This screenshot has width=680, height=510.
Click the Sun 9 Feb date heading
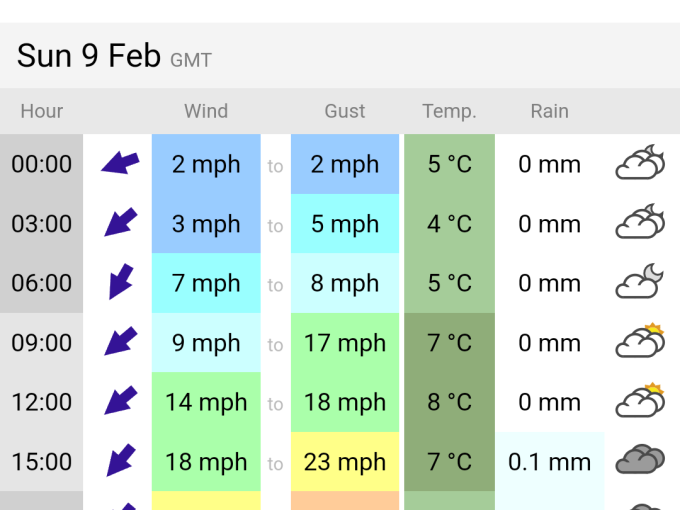[89, 56]
